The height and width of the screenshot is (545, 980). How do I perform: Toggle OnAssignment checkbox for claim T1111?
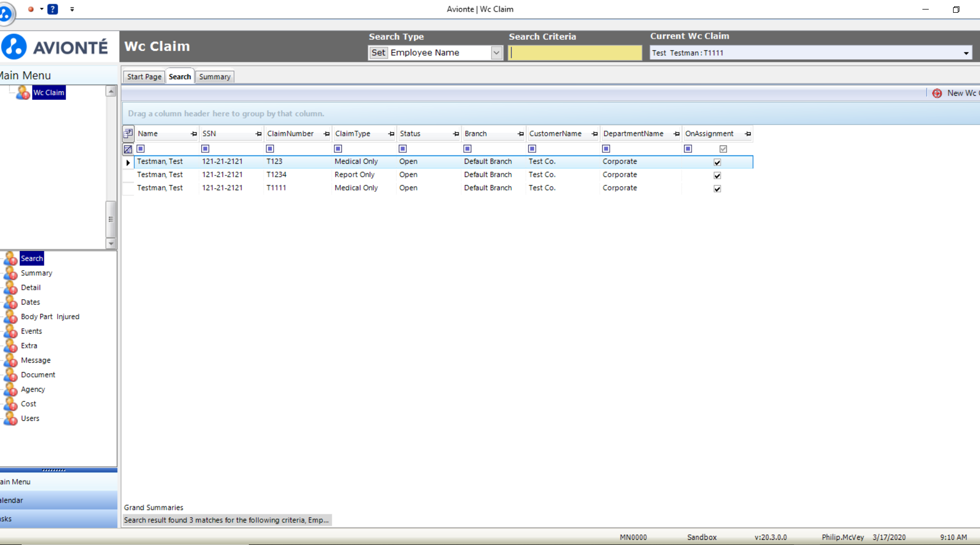pyautogui.click(x=717, y=189)
